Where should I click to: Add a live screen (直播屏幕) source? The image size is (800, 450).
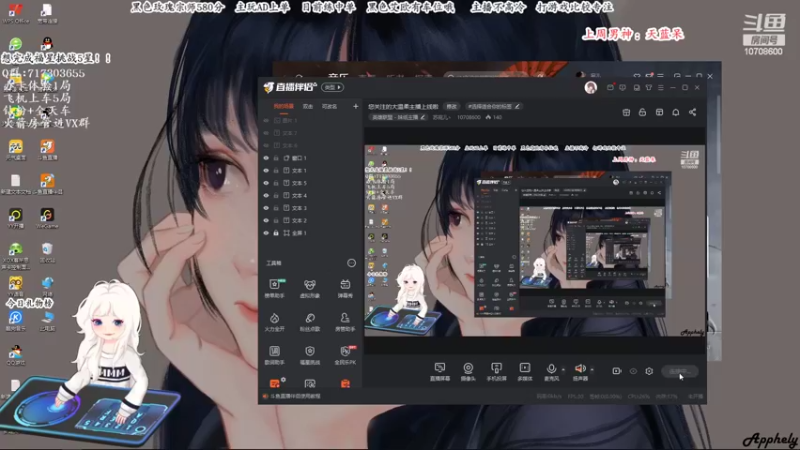pyautogui.click(x=440, y=372)
